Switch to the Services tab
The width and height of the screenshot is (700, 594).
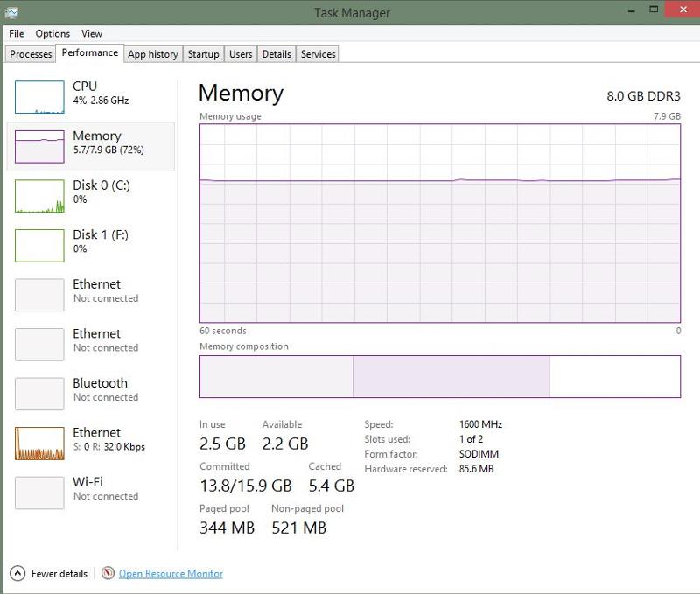coord(317,53)
